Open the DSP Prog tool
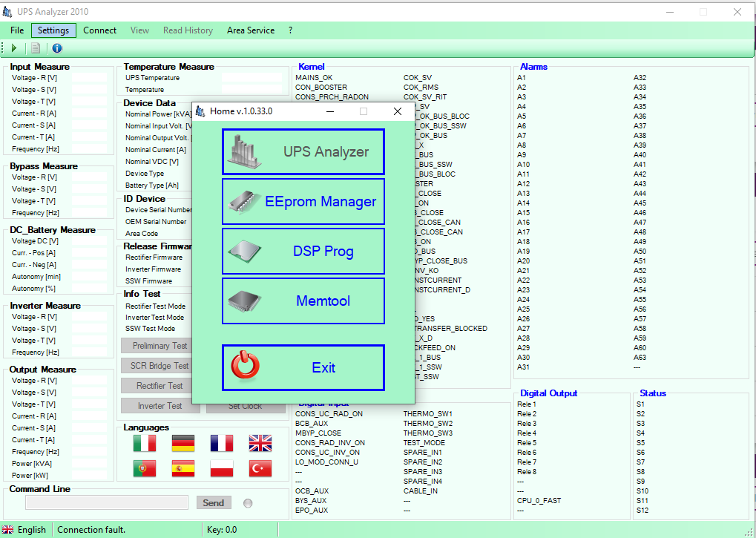The image size is (756, 538). click(303, 251)
